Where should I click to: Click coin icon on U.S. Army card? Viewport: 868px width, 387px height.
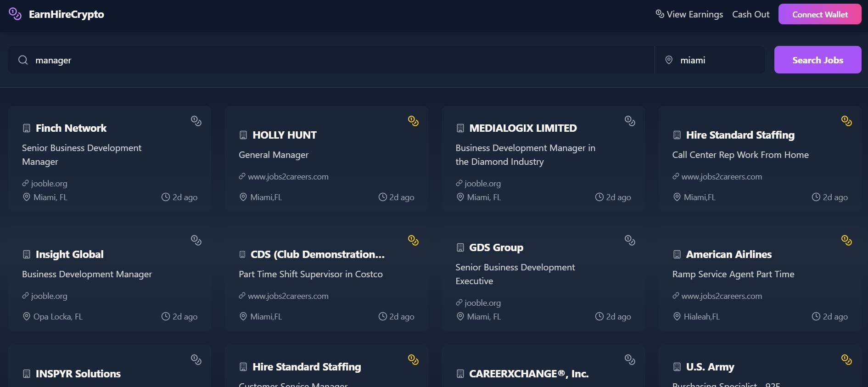846,359
